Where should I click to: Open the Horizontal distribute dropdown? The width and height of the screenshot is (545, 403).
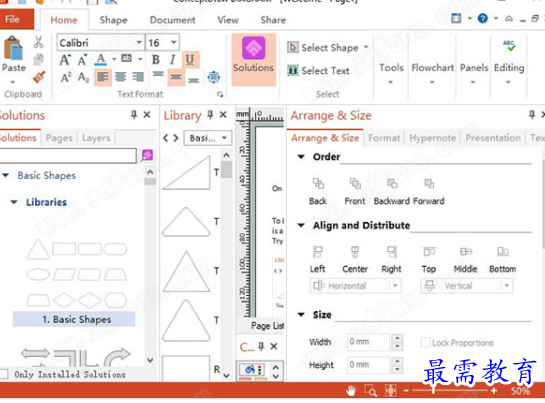pyautogui.click(x=356, y=286)
